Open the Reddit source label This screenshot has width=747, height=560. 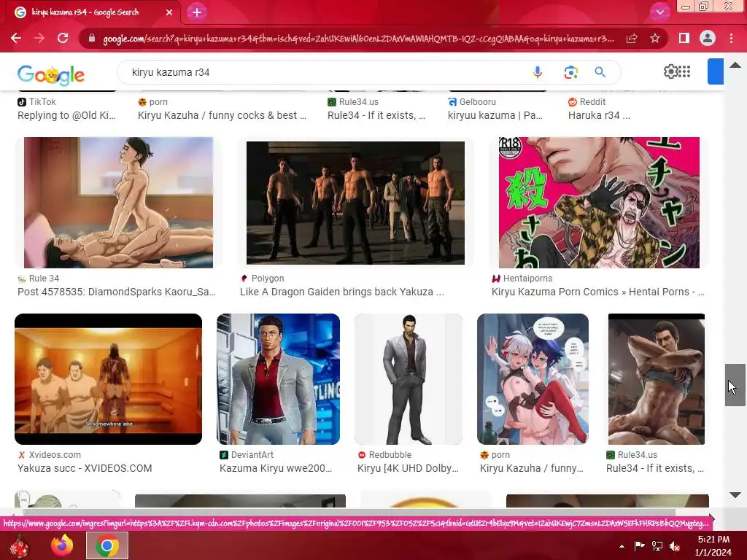pyautogui.click(x=592, y=102)
